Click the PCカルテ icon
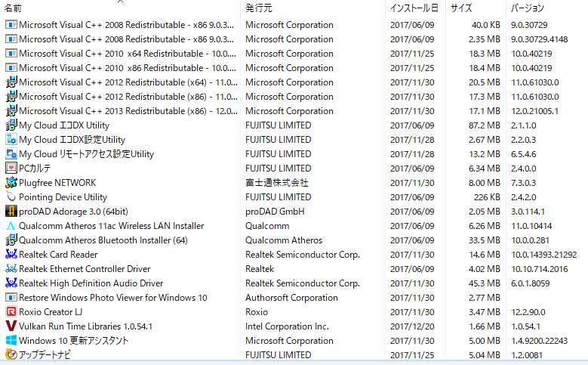 coord(11,169)
